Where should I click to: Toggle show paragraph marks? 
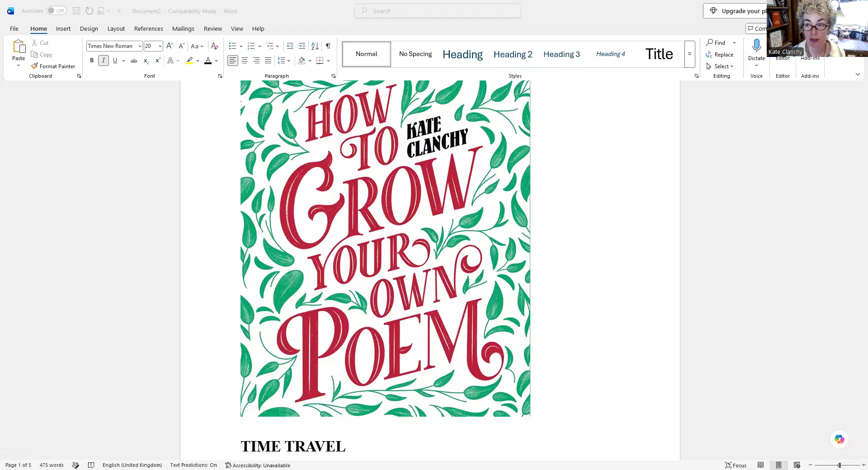pos(328,46)
